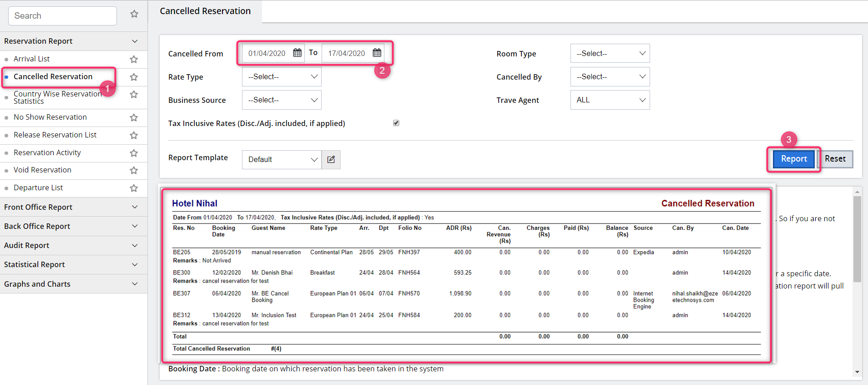Click the blue Report button
Image resolution: width=868 pixels, height=385 pixels.
pos(794,159)
